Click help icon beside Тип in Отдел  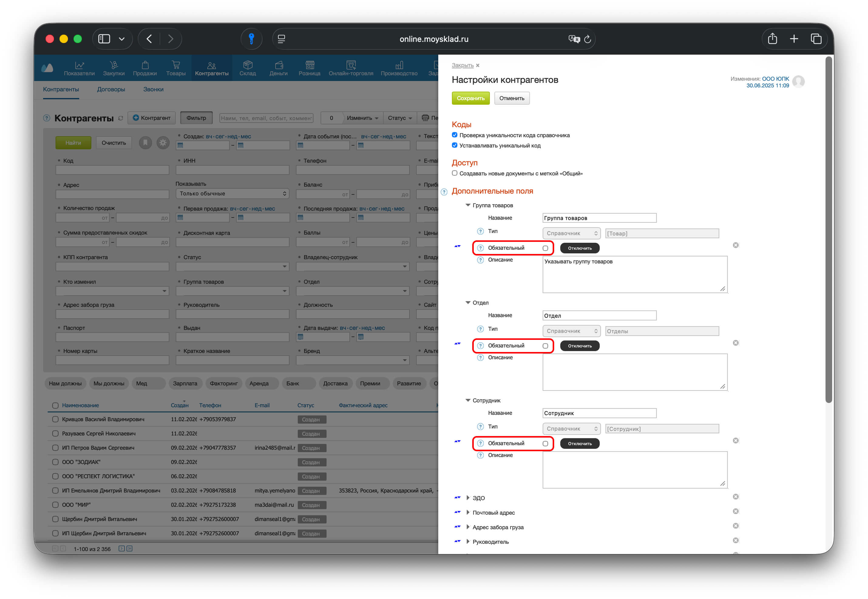tap(480, 329)
